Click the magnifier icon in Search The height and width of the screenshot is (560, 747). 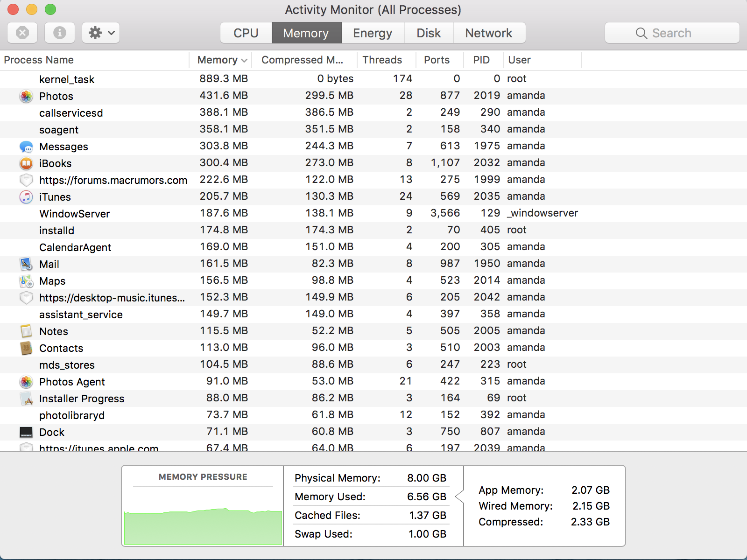[641, 33]
